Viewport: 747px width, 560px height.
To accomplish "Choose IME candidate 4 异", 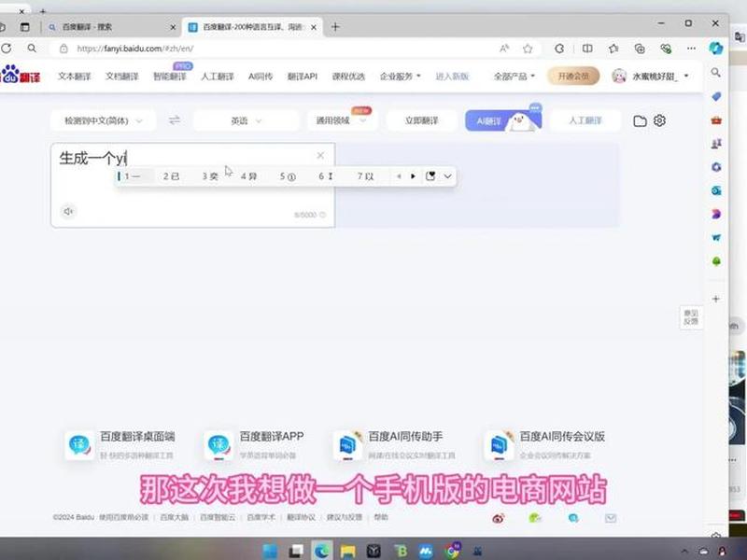I will pos(248,176).
